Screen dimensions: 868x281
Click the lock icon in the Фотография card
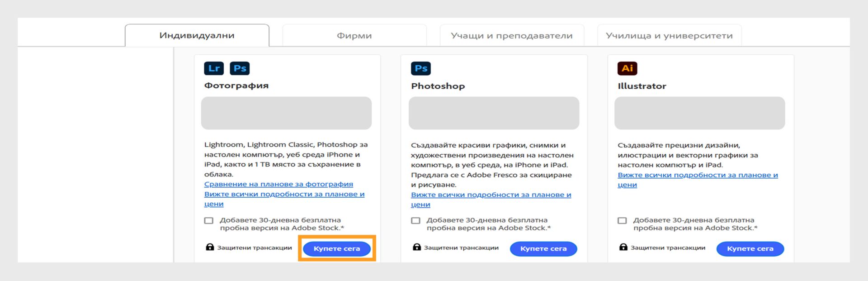coord(210,247)
